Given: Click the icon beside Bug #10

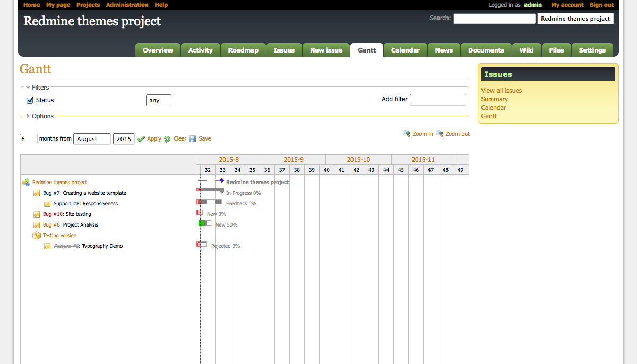Looking at the screenshot, I should point(37,214).
